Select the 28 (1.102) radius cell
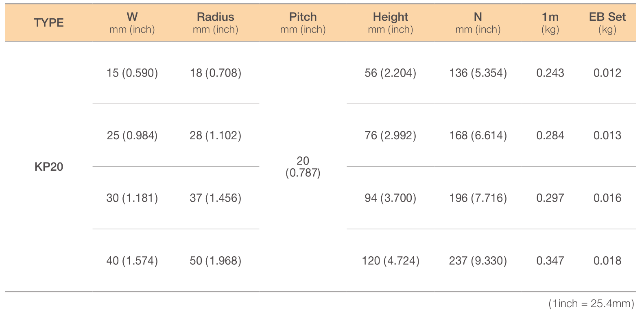644x321 pixels. (x=216, y=135)
